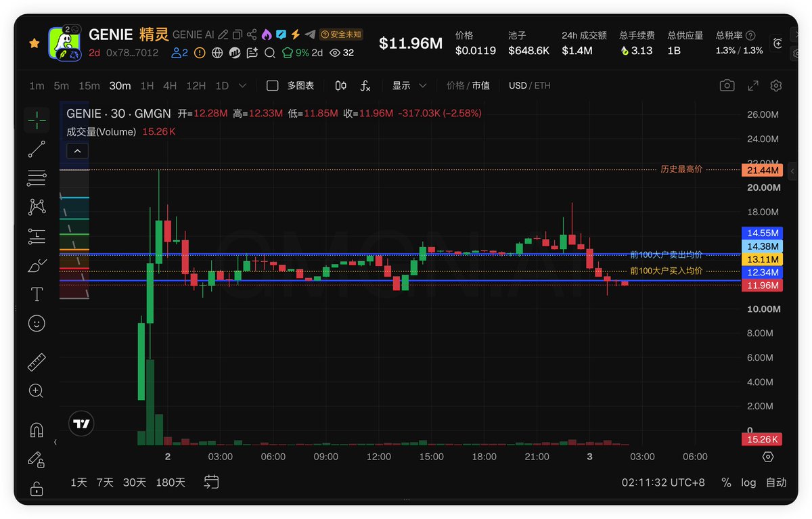Take a chart snapshot with camera icon

click(727, 85)
